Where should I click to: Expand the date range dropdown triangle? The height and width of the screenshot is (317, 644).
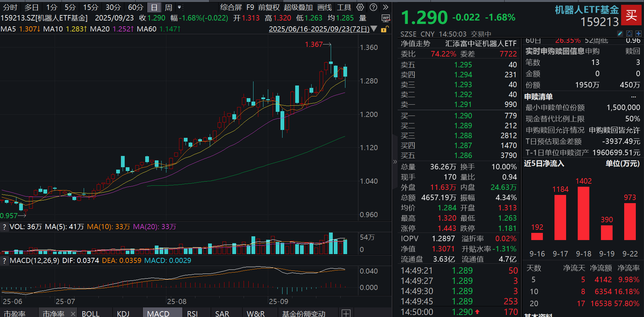pyautogui.click(x=374, y=29)
